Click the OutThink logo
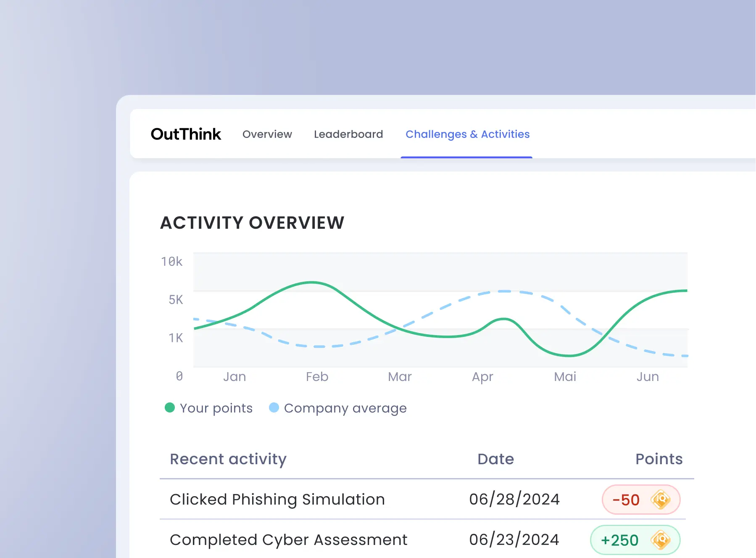This screenshot has height=558, width=756. tap(186, 134)
